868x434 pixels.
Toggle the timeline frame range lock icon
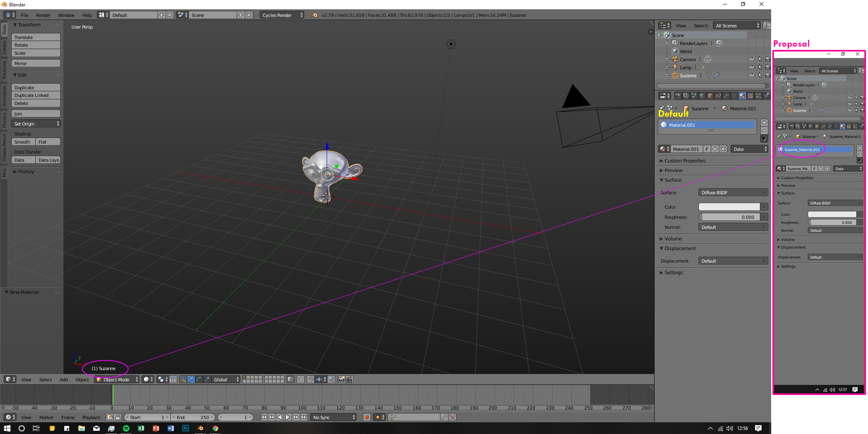point(118,418)
